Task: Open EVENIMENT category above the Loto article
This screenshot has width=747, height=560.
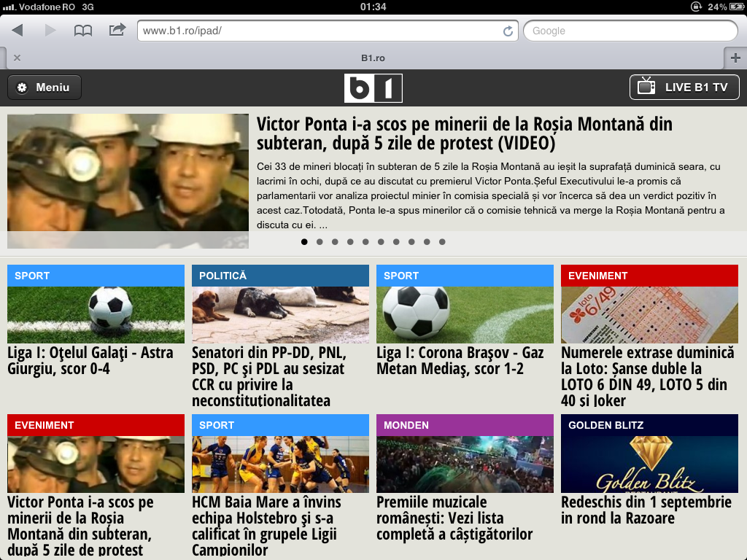Action: 649,276
